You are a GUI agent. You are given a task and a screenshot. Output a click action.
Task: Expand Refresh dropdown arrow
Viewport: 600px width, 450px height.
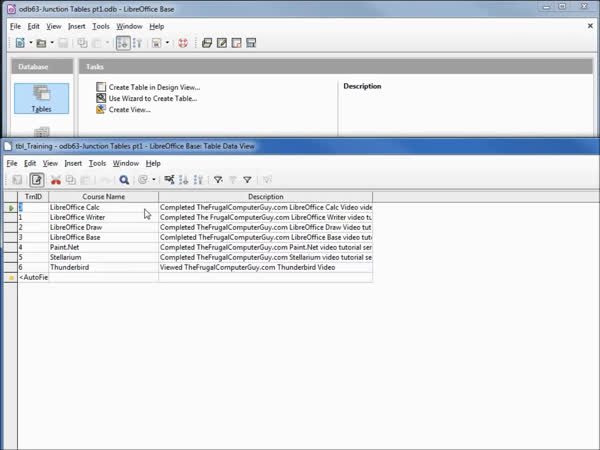pos(154,180)
